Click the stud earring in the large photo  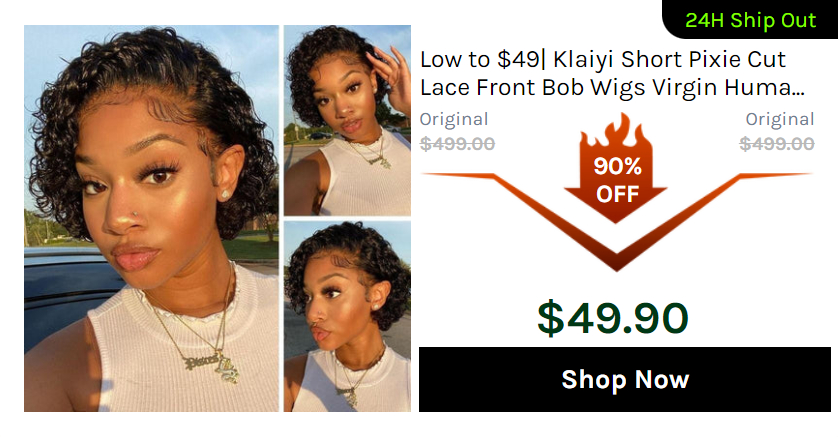tap(226, 194)
